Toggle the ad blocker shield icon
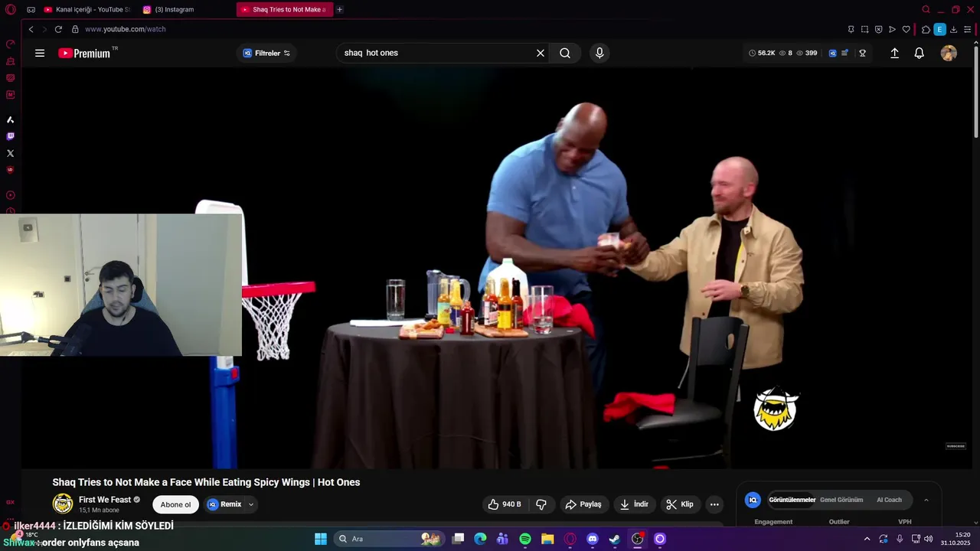The width and height of the screenshot is (980, 551). [878, 29]
